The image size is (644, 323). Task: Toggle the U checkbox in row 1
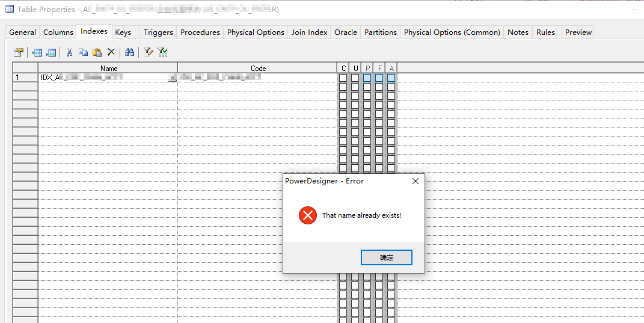[x=355, y=78]
